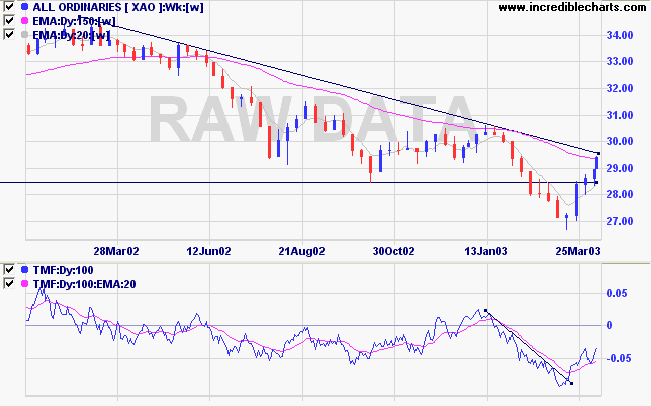Image resolution: width=651 pixels, height=406 pixels.
Task: Click the 30.00 price axis label
Action: tap(620, 142)
